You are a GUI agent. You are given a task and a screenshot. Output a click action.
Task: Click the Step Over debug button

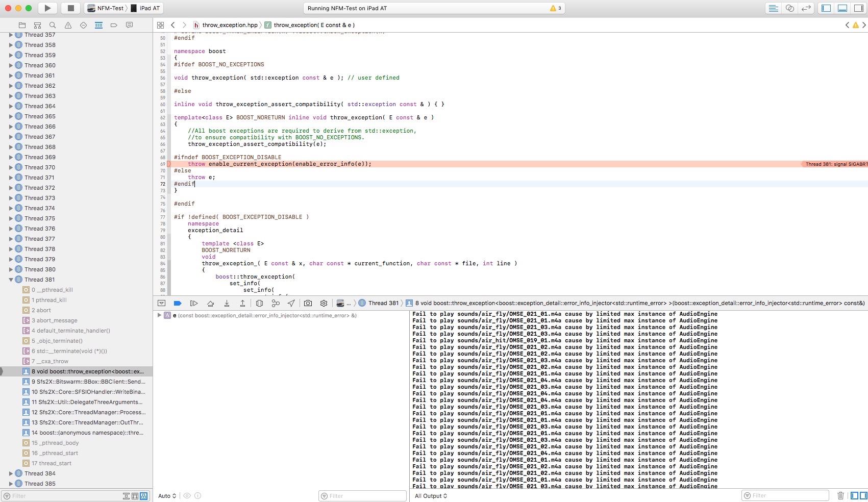(210, 303)
